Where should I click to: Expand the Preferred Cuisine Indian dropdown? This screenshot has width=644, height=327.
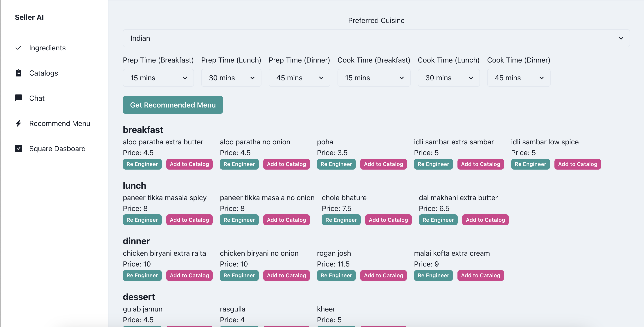tap(376, 38)
